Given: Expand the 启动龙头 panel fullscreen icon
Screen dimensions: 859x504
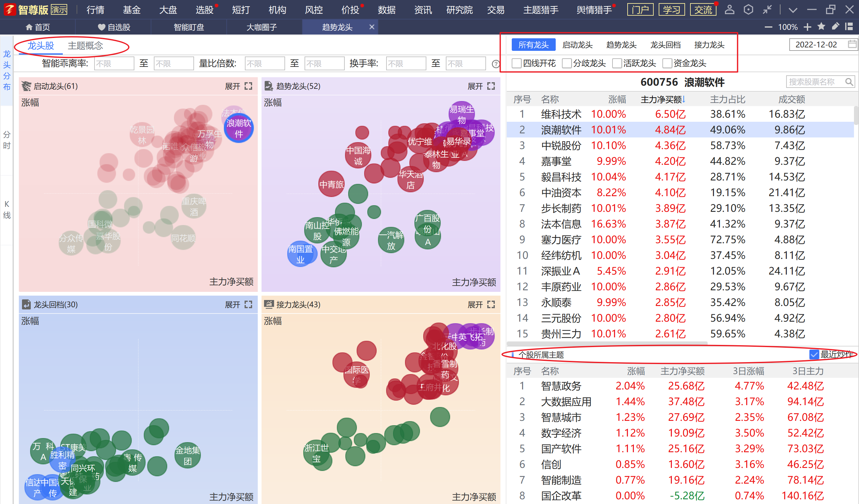Looking at the screenshot, I should point(248,86).
